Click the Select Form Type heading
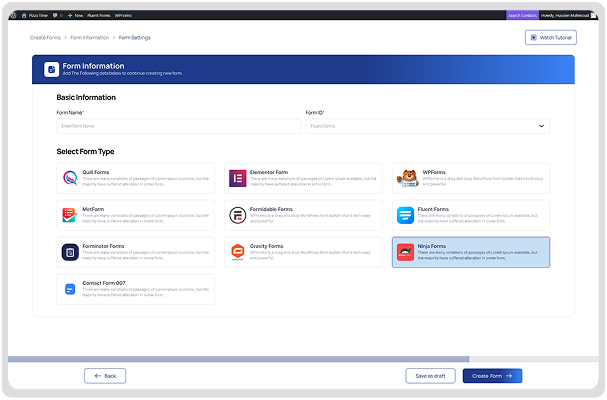607x400 pixels. [x=85, y=152]
